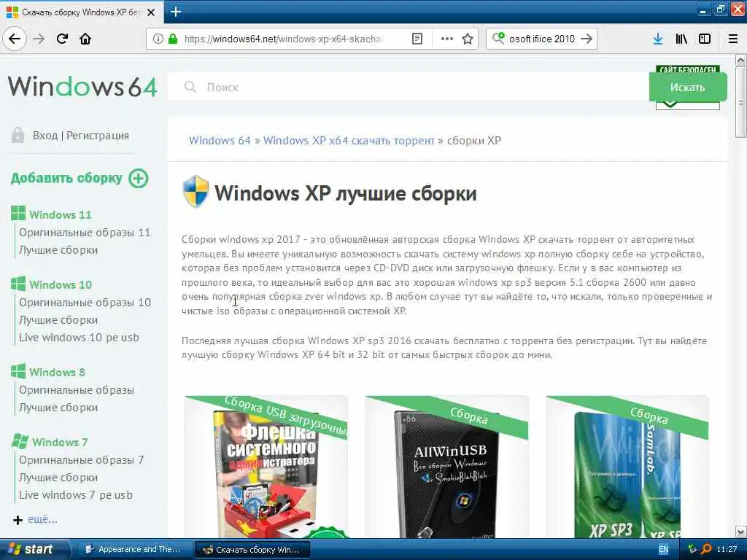Open Оригинальные образы 7

click(x=81, y=460)
